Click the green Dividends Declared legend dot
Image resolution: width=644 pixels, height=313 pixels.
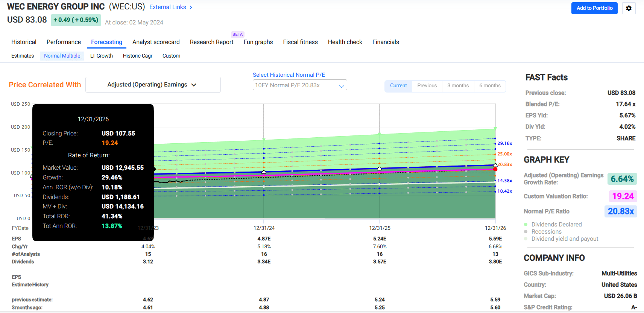[x=526, y=225]
